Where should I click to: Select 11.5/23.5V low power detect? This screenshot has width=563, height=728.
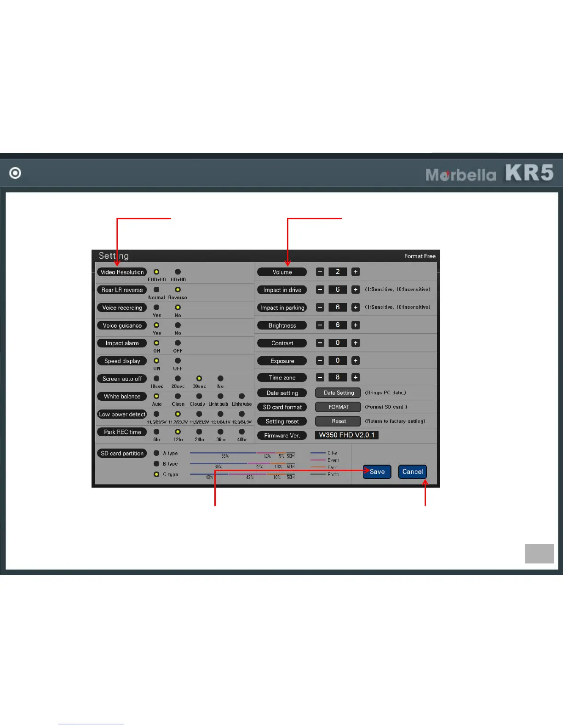pyautogui.click(x=156, y=414)
